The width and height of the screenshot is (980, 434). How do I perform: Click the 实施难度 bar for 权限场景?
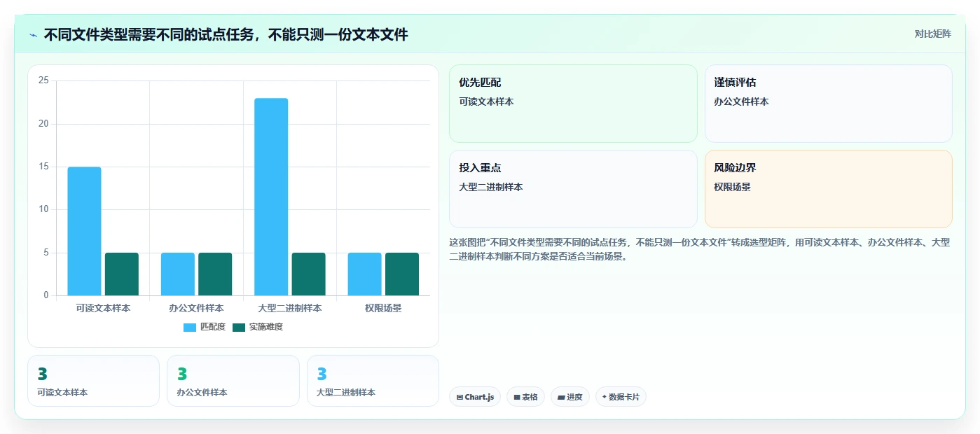pos(402,274)
